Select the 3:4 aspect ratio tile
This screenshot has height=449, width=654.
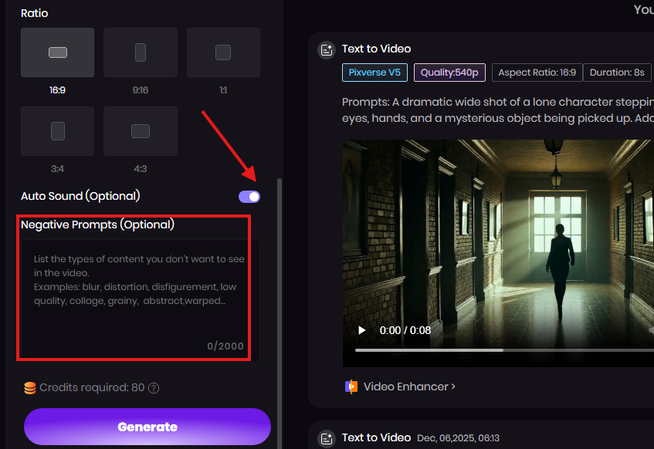click(x=58, y=131)
